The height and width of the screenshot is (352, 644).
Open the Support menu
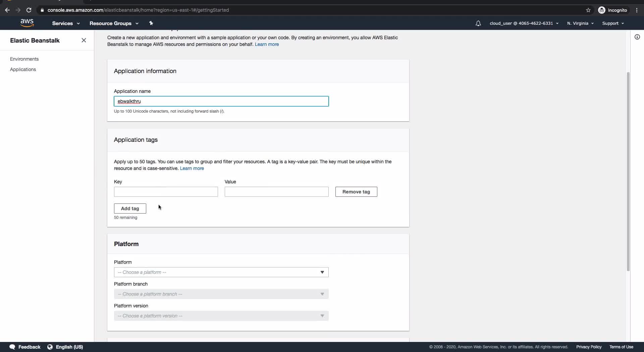pos(613,23)
